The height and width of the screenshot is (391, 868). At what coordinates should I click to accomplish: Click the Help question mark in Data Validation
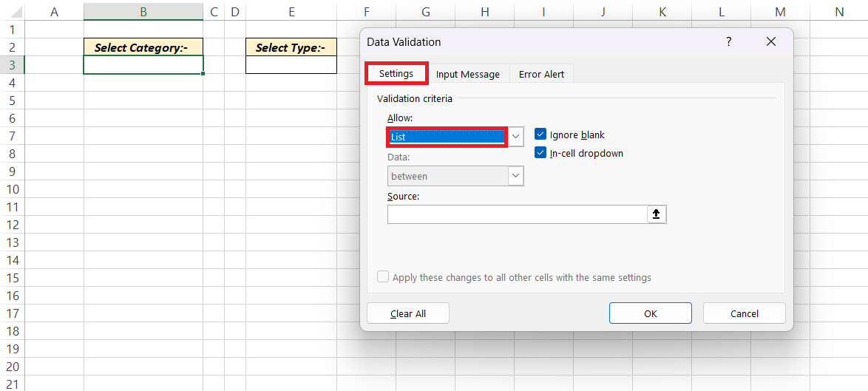pos(729,41)
